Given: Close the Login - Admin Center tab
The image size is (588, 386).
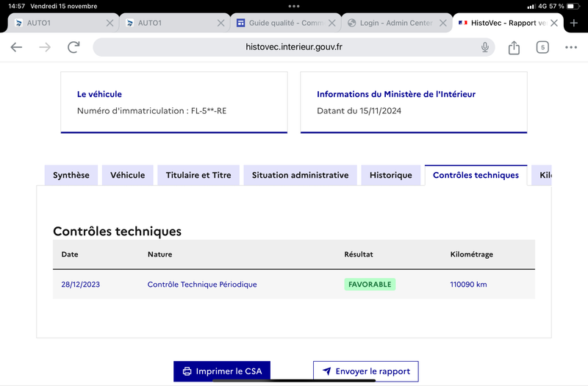Looking at the screenshot, I should pyautogui.click(x=443, y=23).
